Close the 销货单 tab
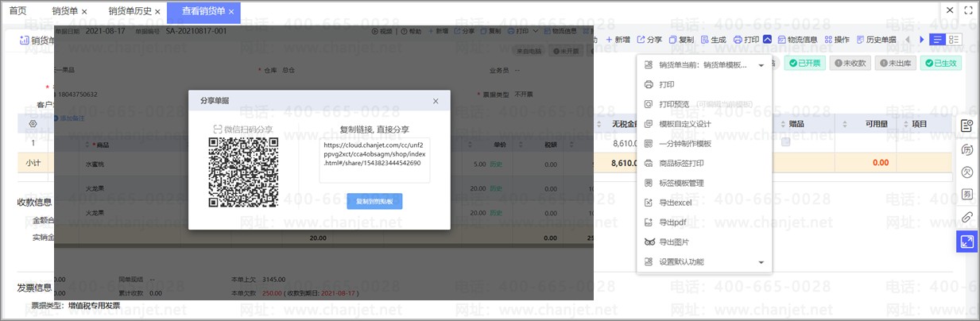Screen dimensions: 980x321 pyautogui.click(x=84, y=12)
